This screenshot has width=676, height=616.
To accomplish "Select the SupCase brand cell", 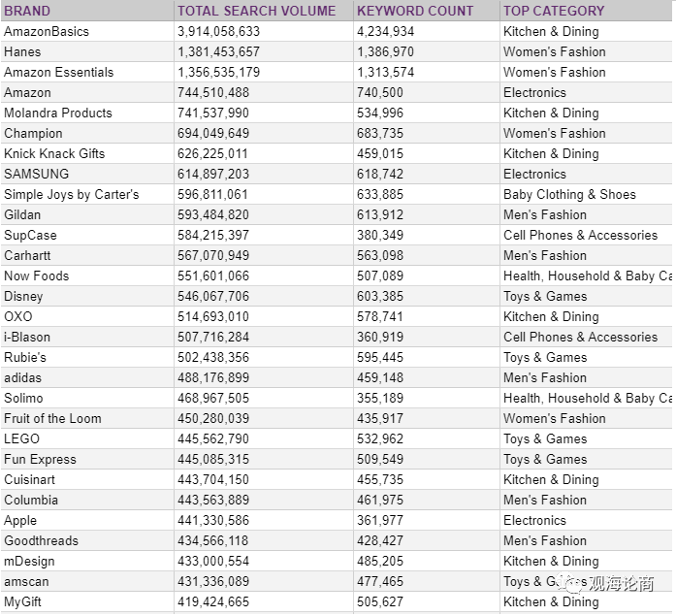I will (x=87, y=235).
